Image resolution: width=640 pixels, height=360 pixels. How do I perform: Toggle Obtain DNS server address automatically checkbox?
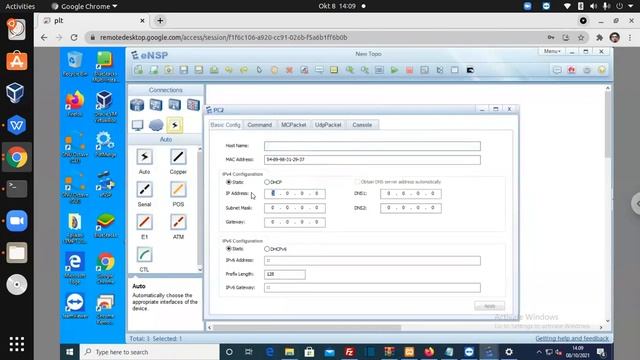click(357, 182)
